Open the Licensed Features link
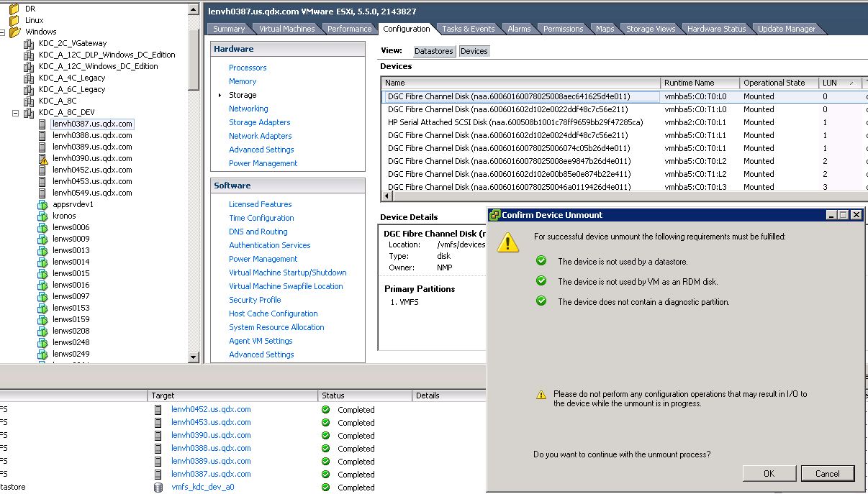This screenshot has height=494, width=868. pyautogui.click(x=261, y=204)
